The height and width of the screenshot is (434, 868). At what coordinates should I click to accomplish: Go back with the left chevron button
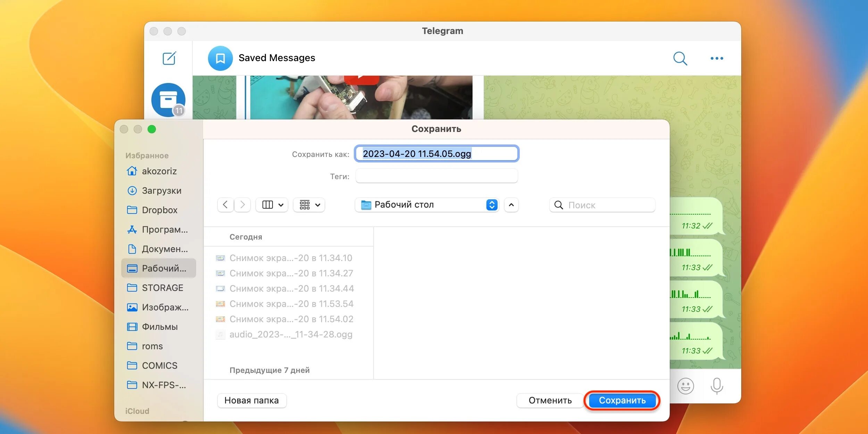point(225,205)
